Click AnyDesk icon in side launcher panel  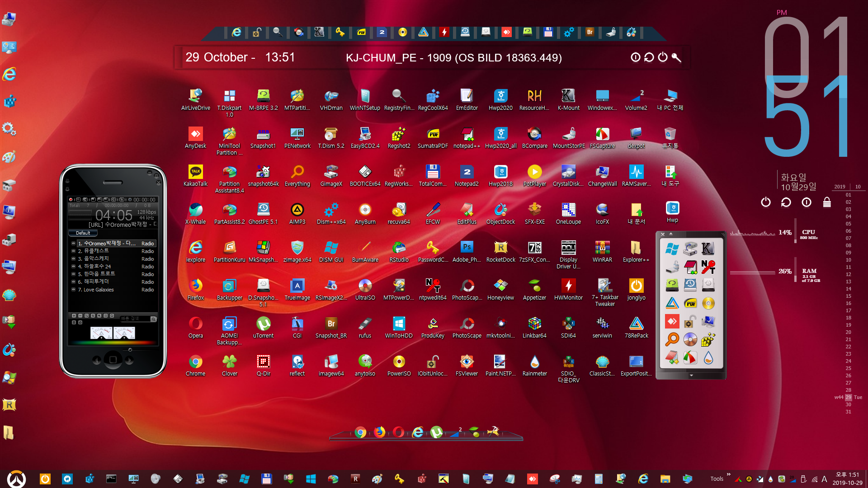[x=672, y=321]
